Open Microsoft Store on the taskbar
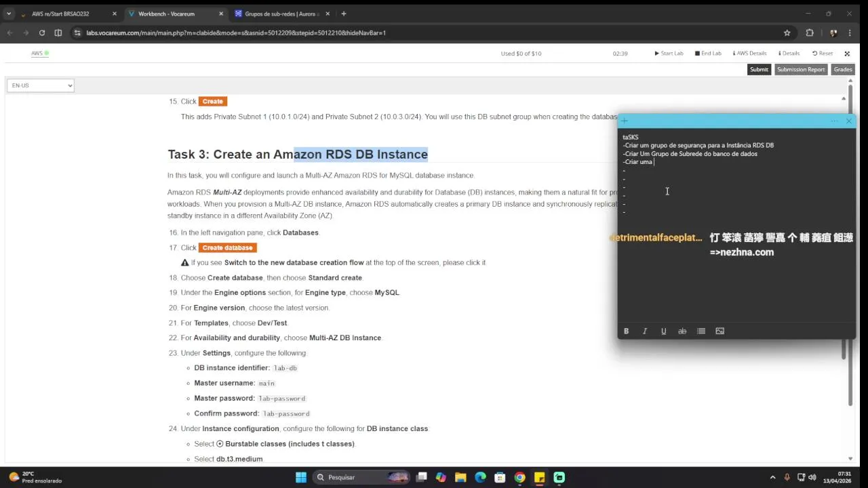 [500, 477]
